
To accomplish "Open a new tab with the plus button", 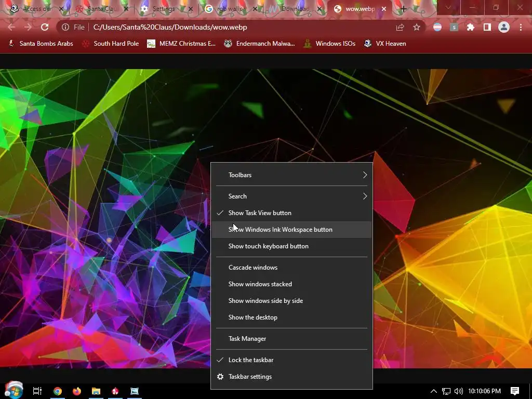I will pos(403,9).
